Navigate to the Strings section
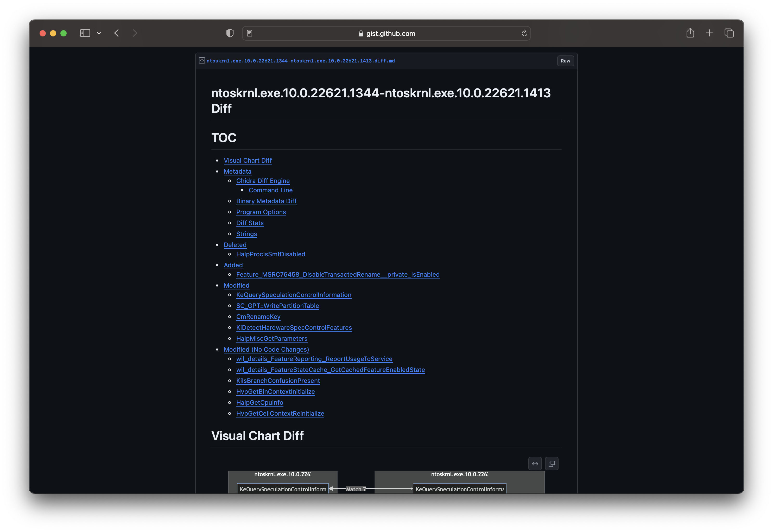This screenshot has height=532, width=773. coord(246,234)
